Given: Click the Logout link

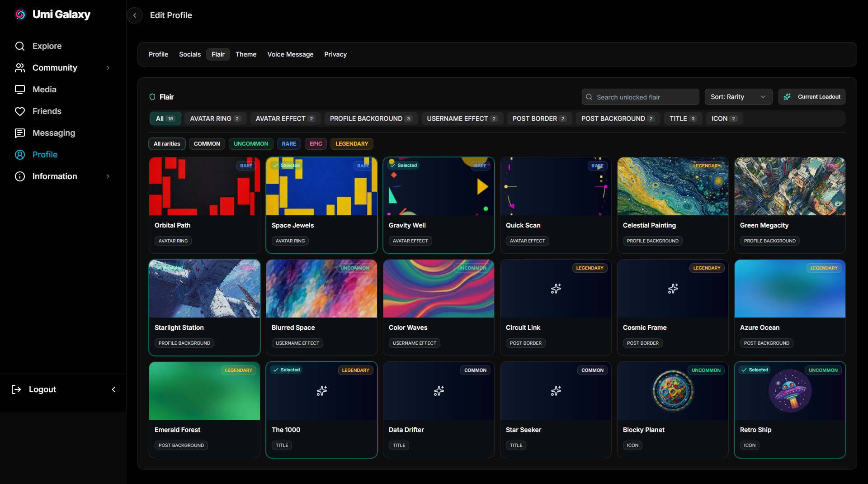Looking at the screenshot, I should [42, 389].
